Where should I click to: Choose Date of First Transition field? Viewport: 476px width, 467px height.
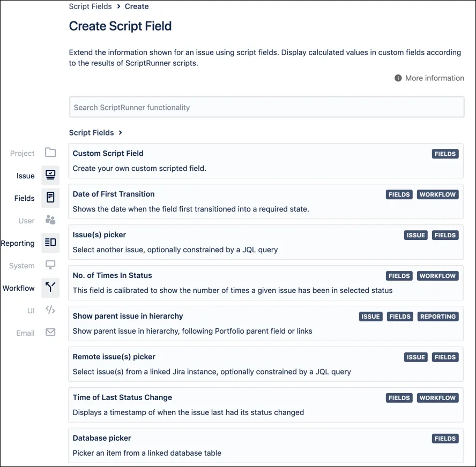pyautogui.click(x=266, y=201)
